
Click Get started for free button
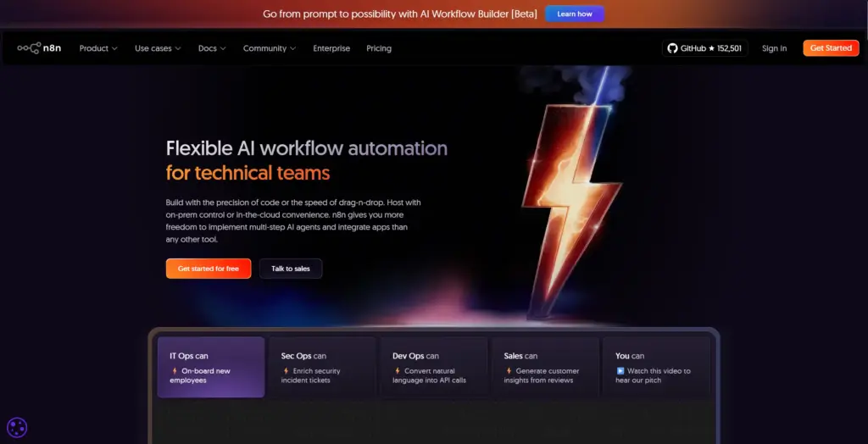tap(209, 269)
